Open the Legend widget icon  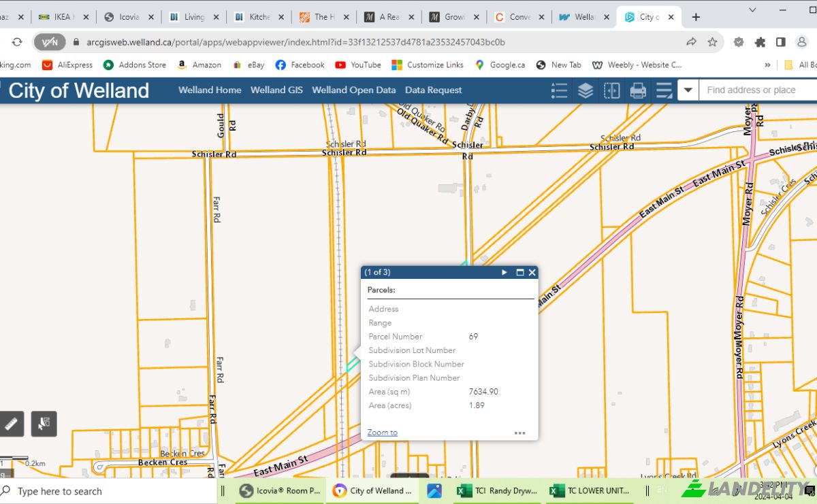point(559,90)
